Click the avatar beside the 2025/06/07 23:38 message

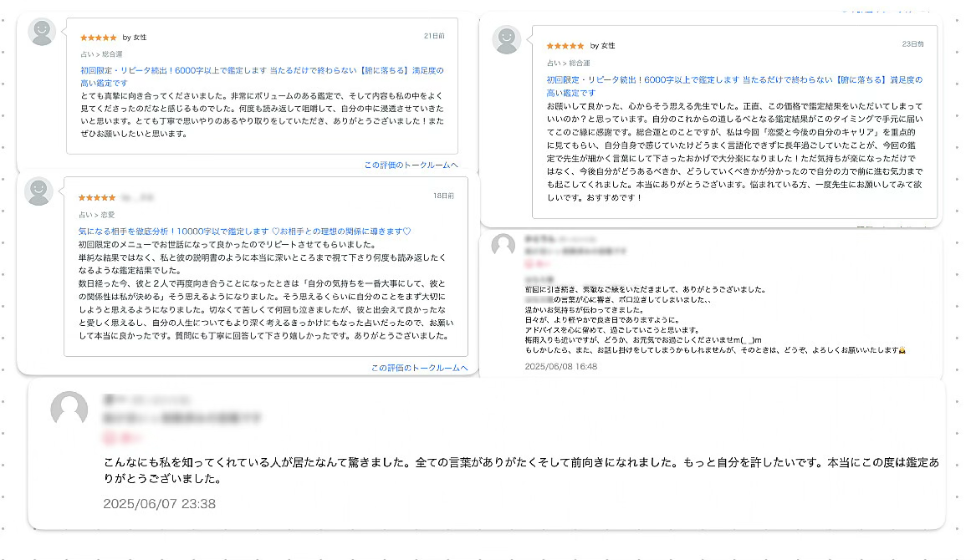point(69,410)
